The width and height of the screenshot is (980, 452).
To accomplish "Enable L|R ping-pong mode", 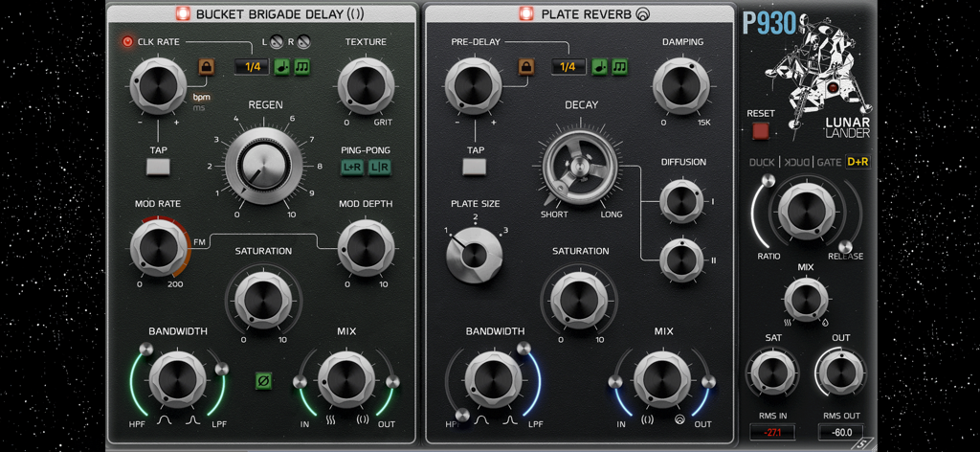I will coord(379,168).
